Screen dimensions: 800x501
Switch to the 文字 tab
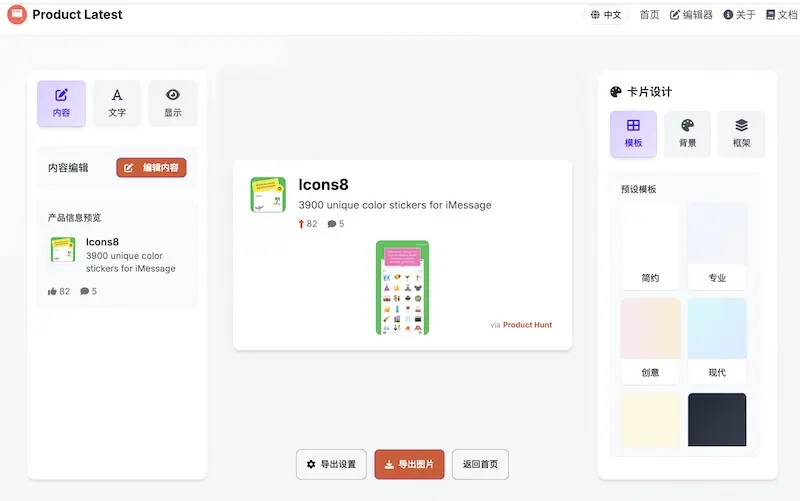point(117,103)
